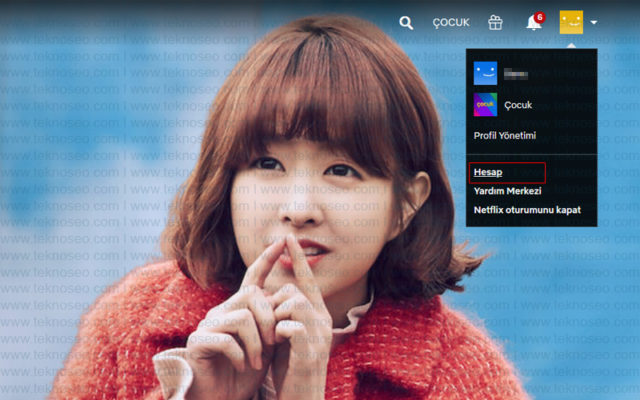Select the blue smiley profile avatar

coord(485,73)
